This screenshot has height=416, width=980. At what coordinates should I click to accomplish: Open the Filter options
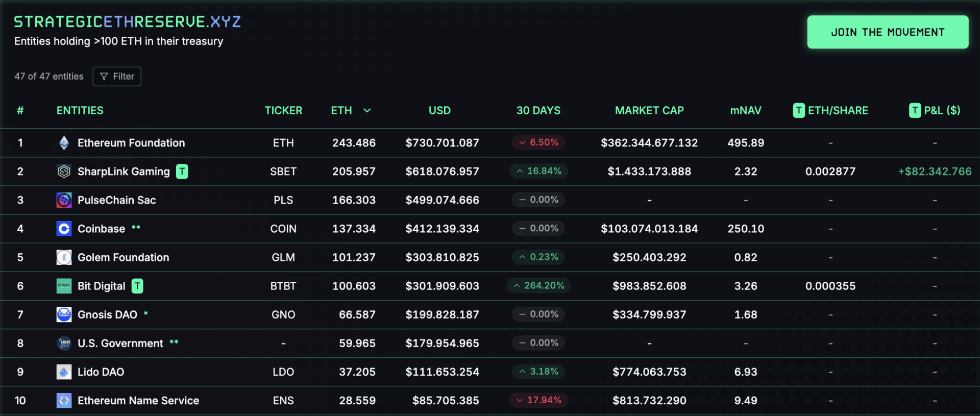coord(117,77)
